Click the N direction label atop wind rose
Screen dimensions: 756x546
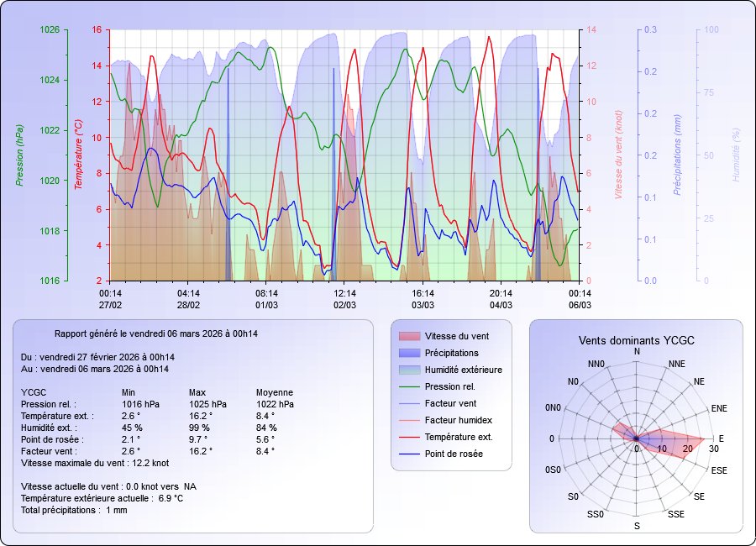(x=636, y=351)
